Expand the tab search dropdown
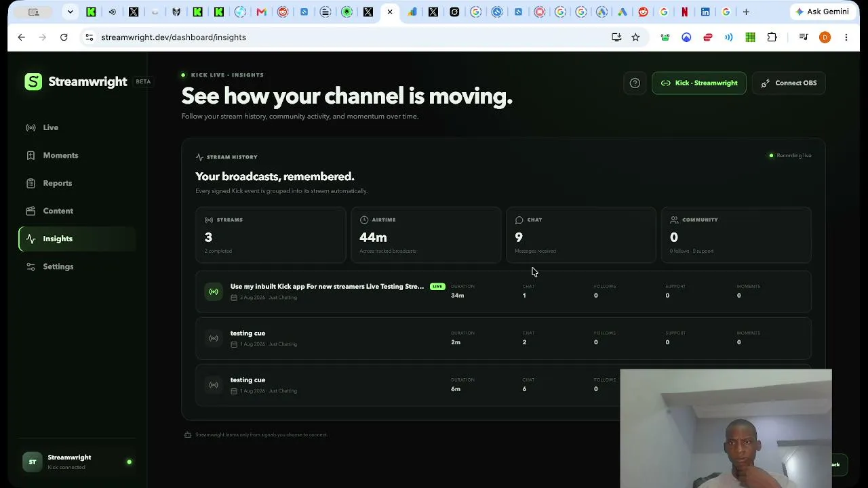 point(70,12)
